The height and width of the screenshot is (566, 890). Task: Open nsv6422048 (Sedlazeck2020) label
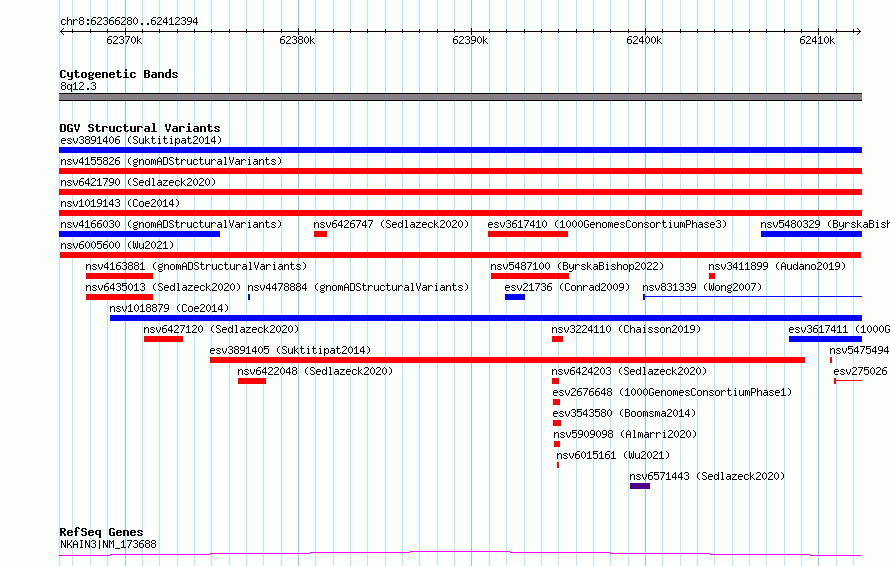click(x=315, y=371)
